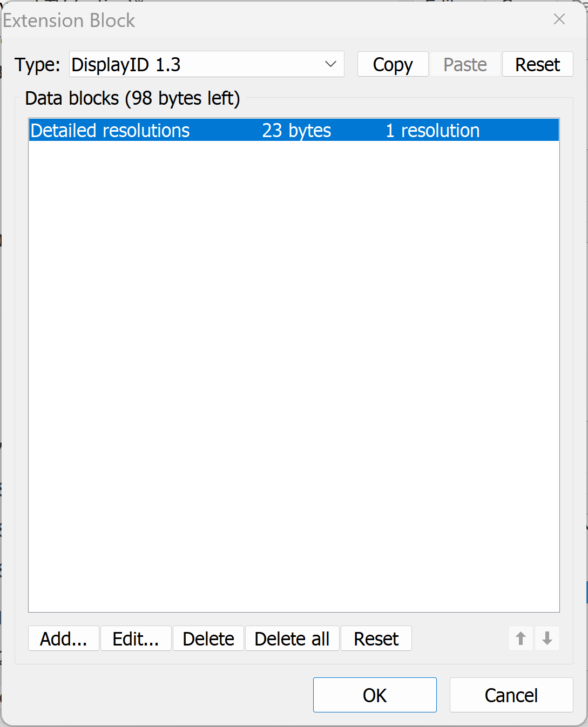Reset the extension block next to Paste

tap(538, 64)
